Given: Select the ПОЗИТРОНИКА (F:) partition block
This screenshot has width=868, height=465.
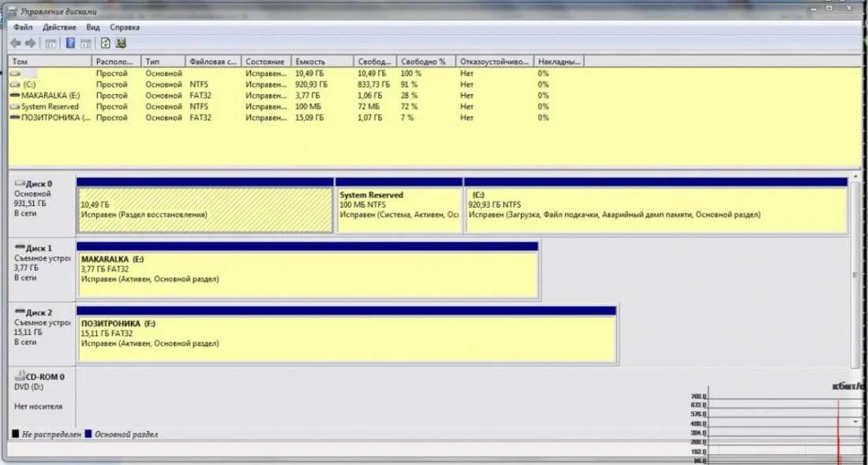Looking at the screenshot, I should (x=346, y=339).
